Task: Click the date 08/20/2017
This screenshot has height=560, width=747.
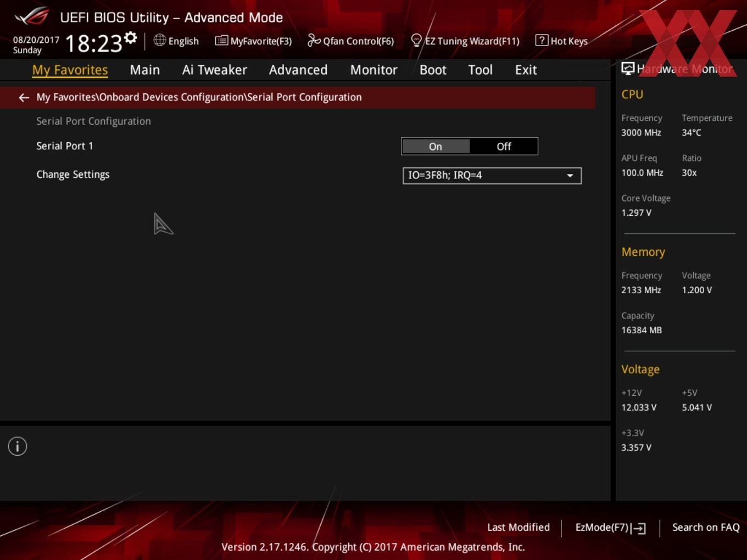Action: point(36,40)
